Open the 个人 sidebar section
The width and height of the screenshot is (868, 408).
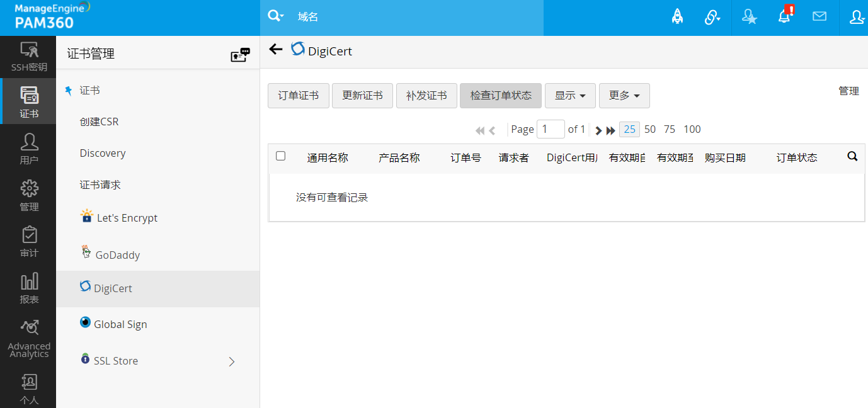click(29, 388)
